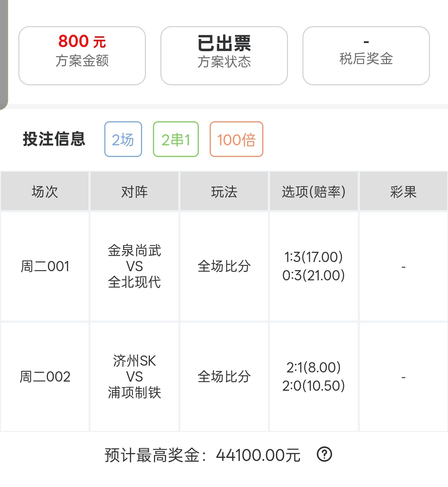This screenshot has width=448, height=487.
Task: Click the 投注信息 section title
Action: 54,139
